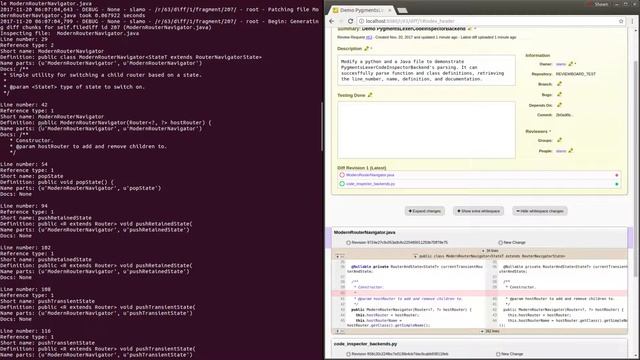Viewport: 640px width, 360px height.
Task: Click 'Line number: 94' in the terminal
Action: (24, 206)
